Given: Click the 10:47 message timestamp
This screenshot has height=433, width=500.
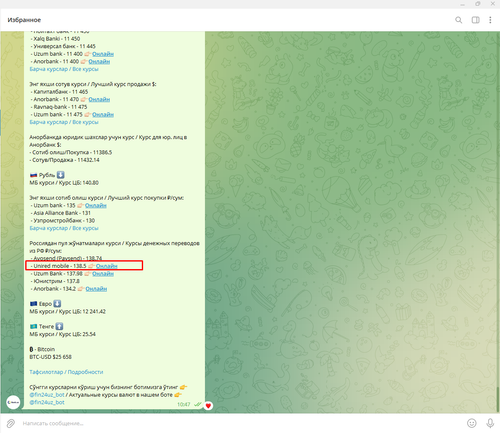Looking at the screenshot, I should pos(184,404).
